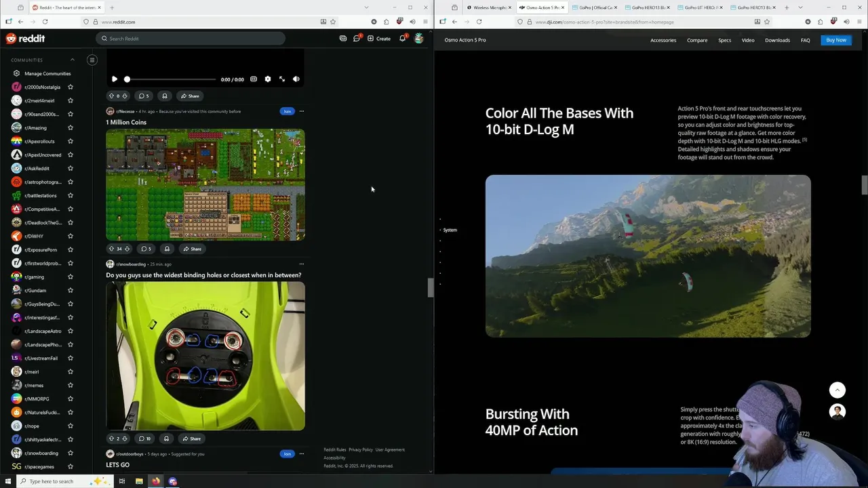The width and height of the screenshot is (868, 488).
Task: Join the r/outdoorboys community
Action: pyautogui.click(x=287, y=453)
